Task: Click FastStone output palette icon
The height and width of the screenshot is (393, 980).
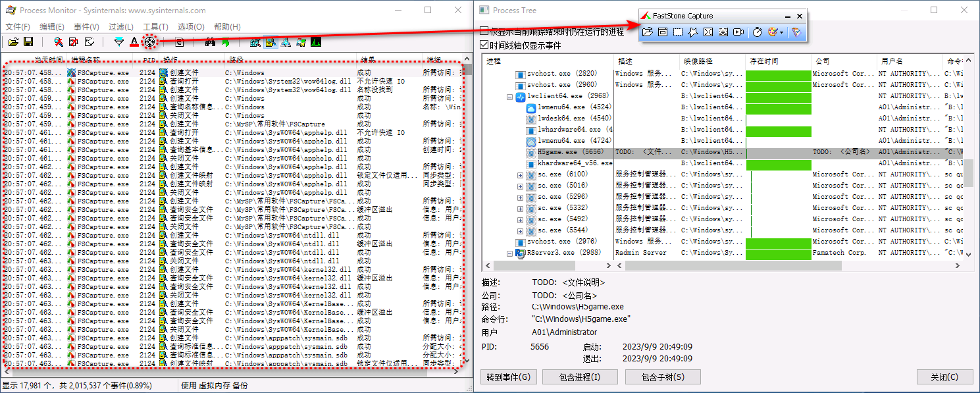Action: [x=773, y=32]
